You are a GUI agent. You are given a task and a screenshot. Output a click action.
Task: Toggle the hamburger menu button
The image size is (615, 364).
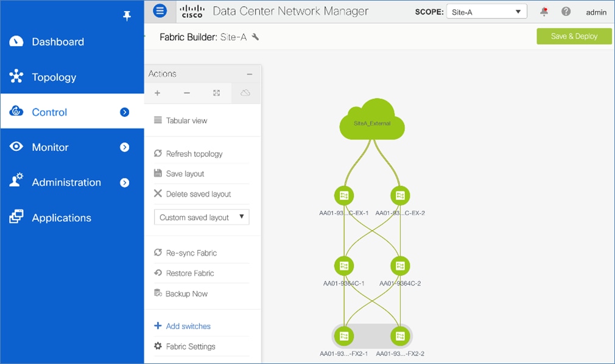coord(160,10)
